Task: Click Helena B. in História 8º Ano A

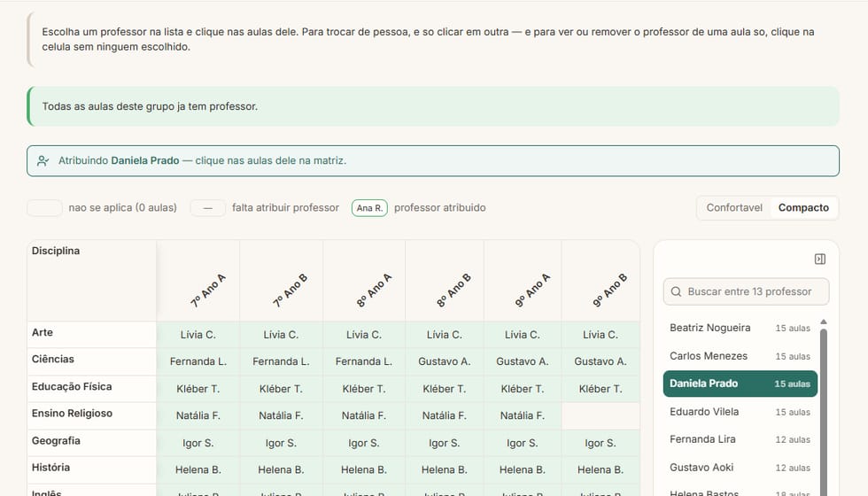Action: [364, 469]
